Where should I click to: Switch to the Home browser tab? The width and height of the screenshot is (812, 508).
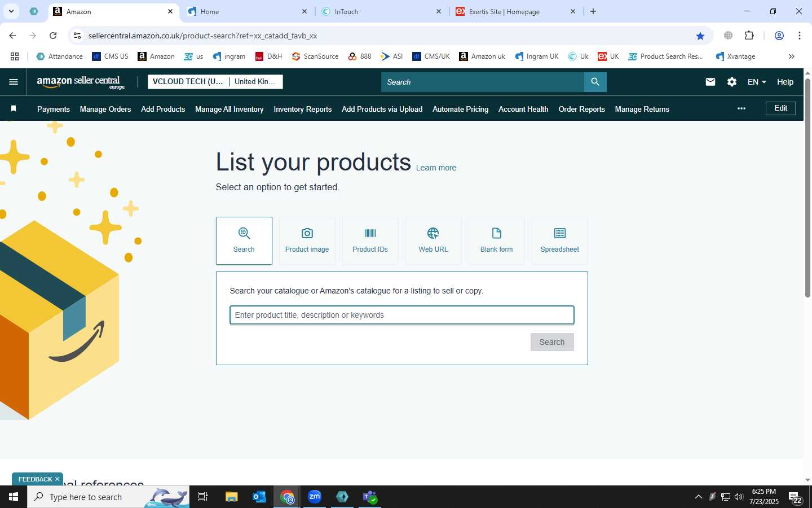tap(247, 11)
